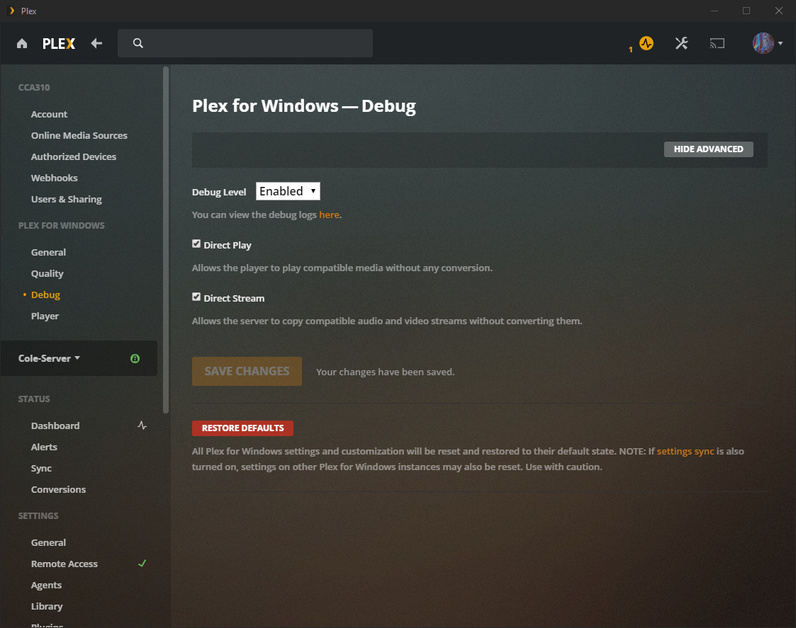Click the HIDE ADVANCED button
796x628 pixels.
(708, 149)
